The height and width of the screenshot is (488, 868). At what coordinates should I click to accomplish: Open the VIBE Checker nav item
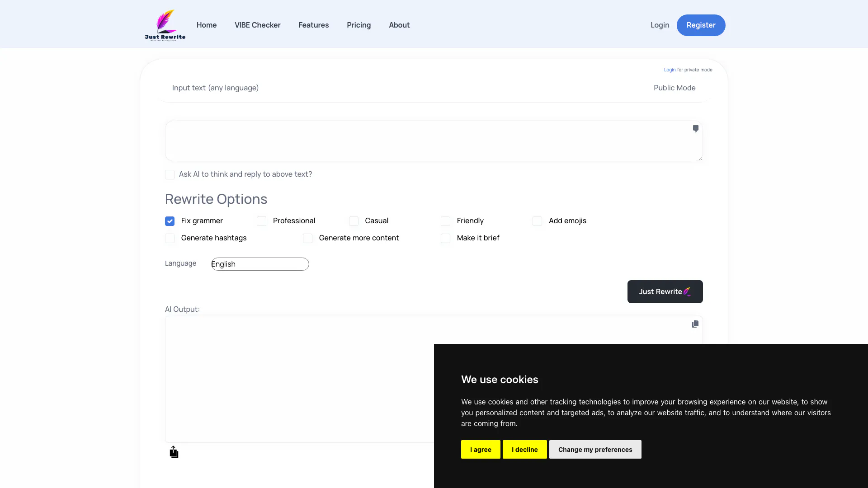257,25
